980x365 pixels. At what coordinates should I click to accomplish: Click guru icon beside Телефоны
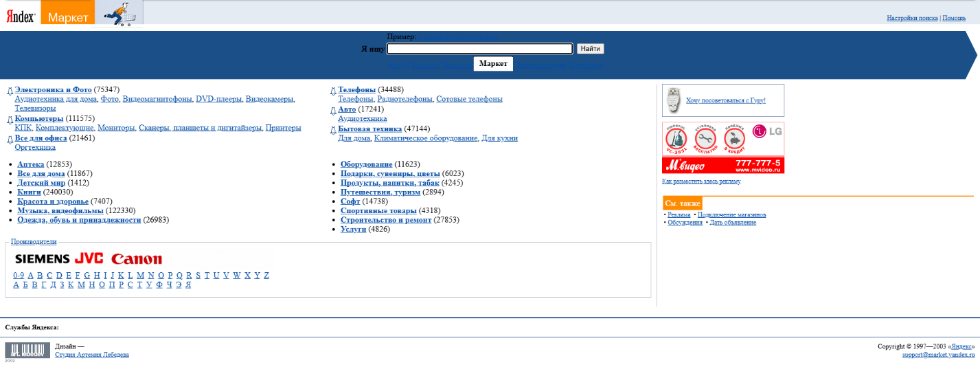(x=333, y=90)
